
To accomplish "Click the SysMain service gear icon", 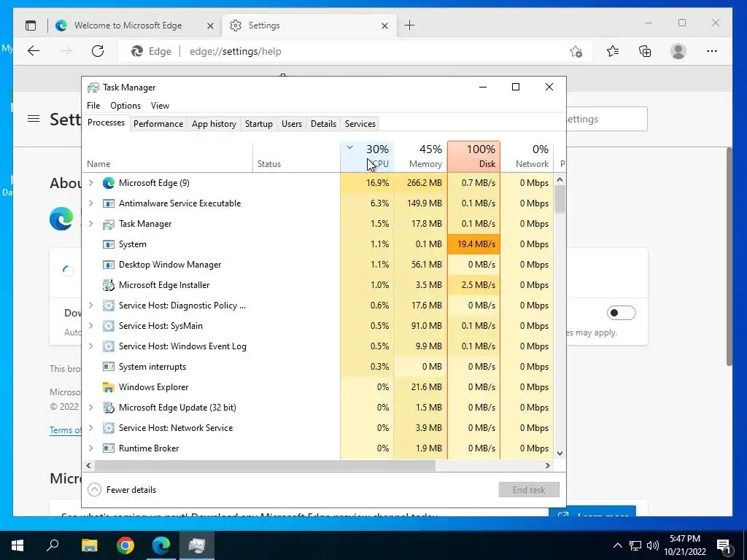I will point(109,326).
